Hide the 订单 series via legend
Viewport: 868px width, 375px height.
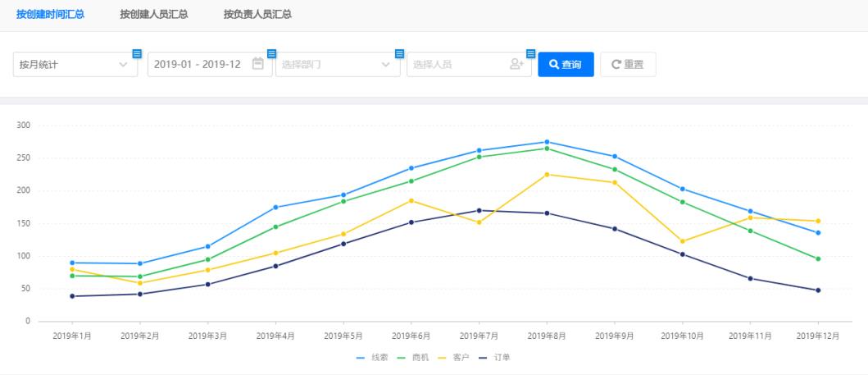click(x=494, y=358)
